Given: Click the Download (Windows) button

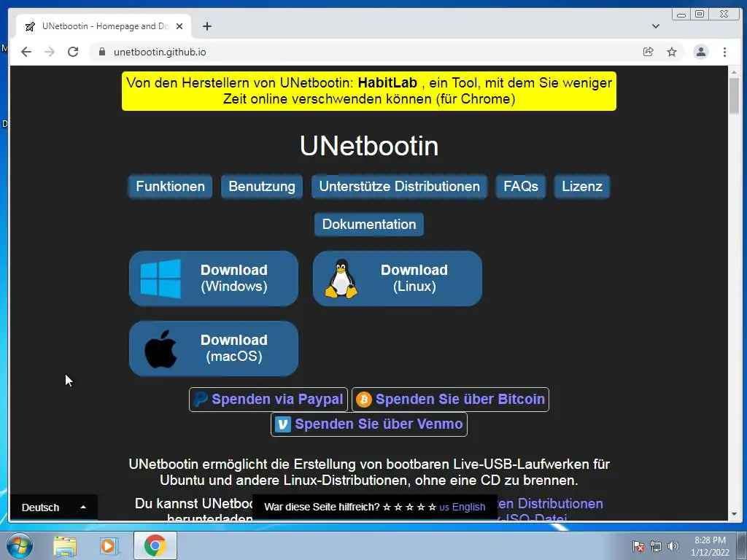Looking at the screenshot, I should 214,279.
